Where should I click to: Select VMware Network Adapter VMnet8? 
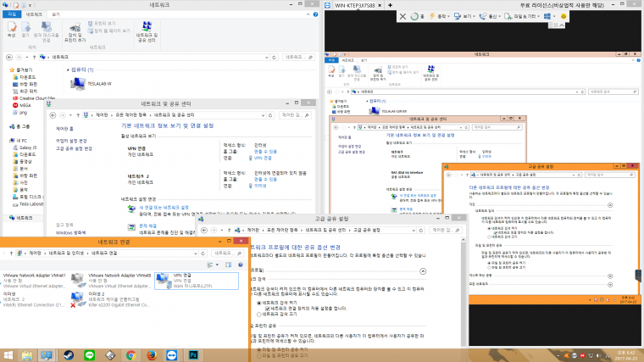111,281
